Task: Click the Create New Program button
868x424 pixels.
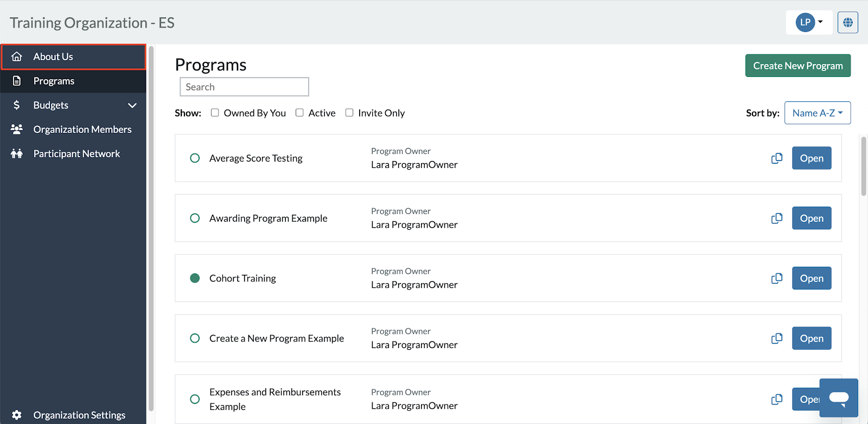Action: pos(797,66)
